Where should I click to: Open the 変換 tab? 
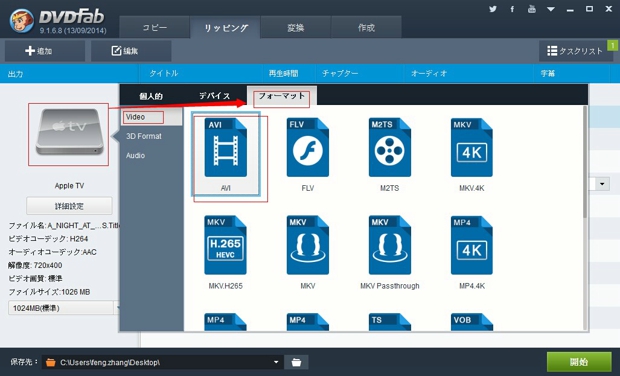[x=296, y=28]
